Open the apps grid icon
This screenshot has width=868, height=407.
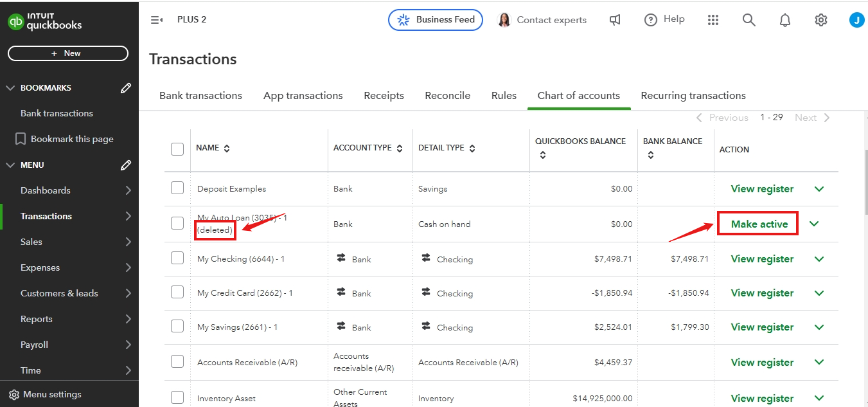[713, 20]
